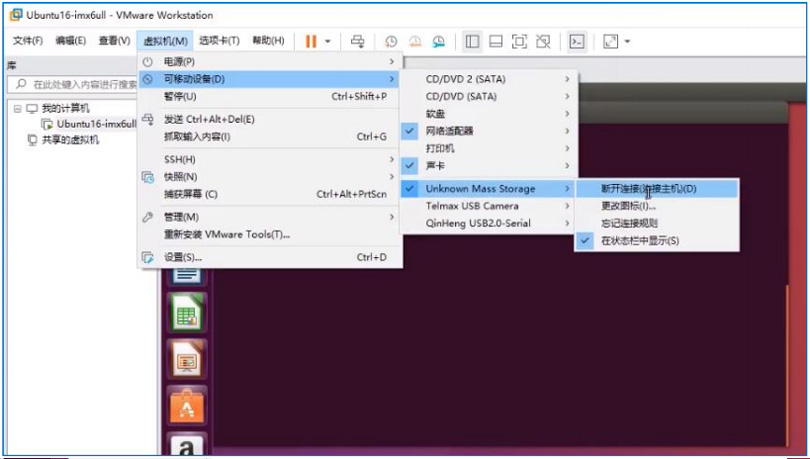Toggle the library sidebar view icon
810x459 pixels.
(472, 41)
